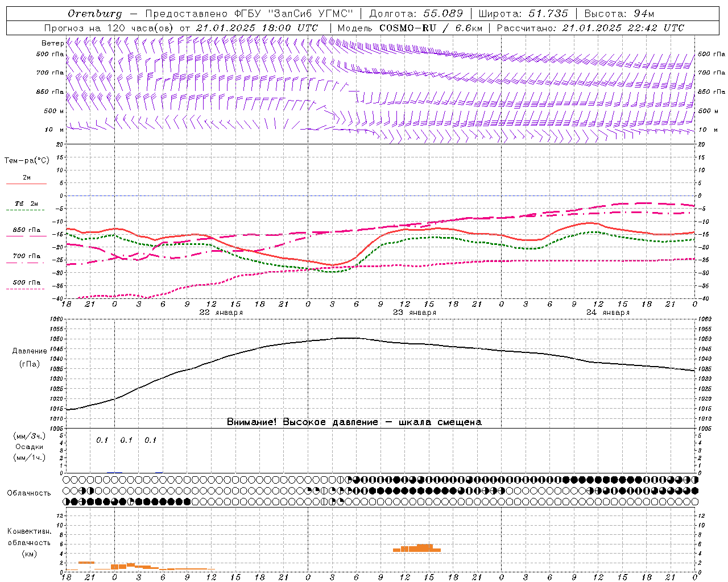This screenshot has width=728, height=582.
Task: Click the '22 января' date label
Action: click(x=221, y=313)
